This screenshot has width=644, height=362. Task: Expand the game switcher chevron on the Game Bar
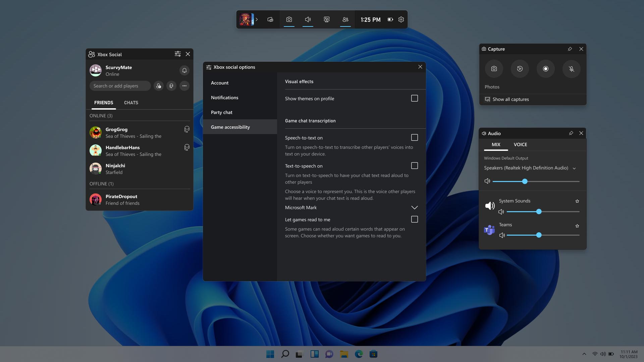click(257, 19)
